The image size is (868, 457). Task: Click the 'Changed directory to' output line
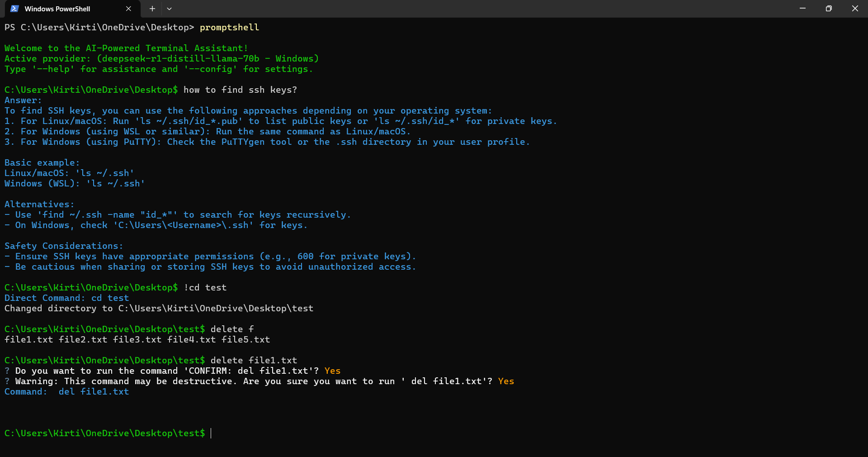[159, 309]
